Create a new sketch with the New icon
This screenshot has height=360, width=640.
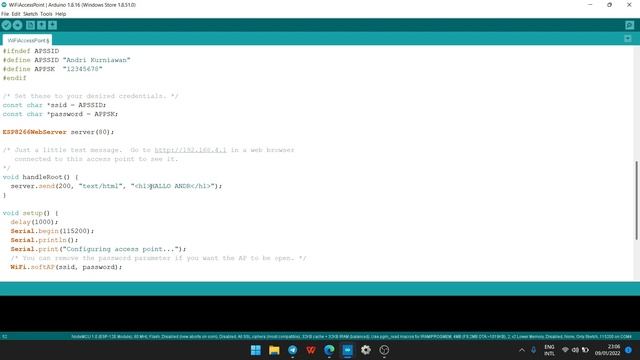coord(30,25)
